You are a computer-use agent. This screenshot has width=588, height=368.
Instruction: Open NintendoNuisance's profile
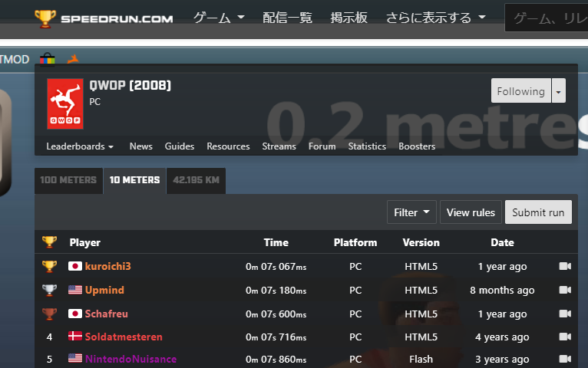click(130, 359)
